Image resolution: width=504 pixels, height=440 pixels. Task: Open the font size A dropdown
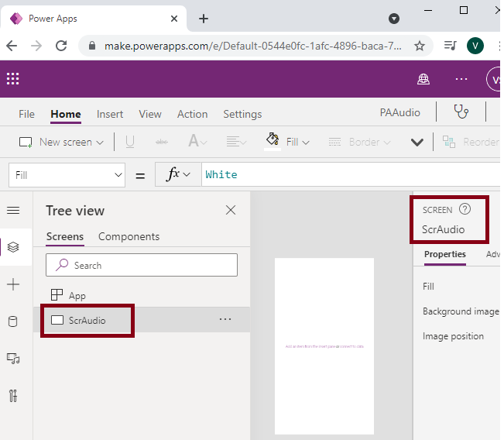197,141
